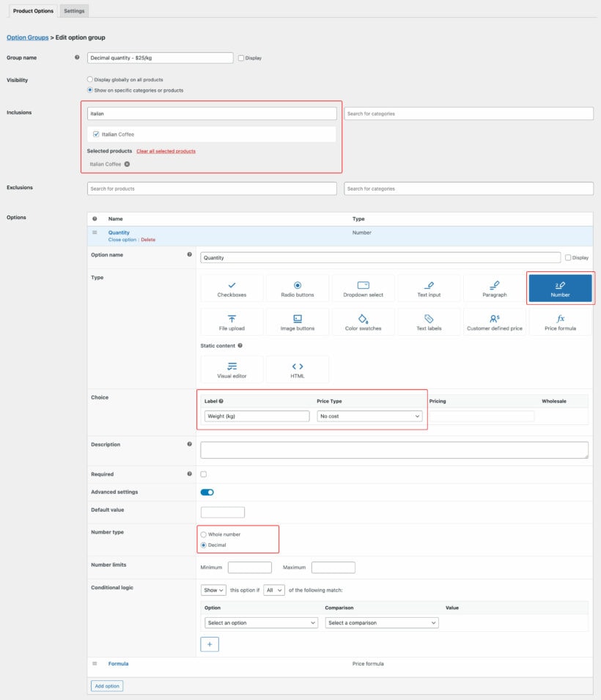The image size is (601, 700).
Task: Select the Image buttons type
Action: click(298, 321)
